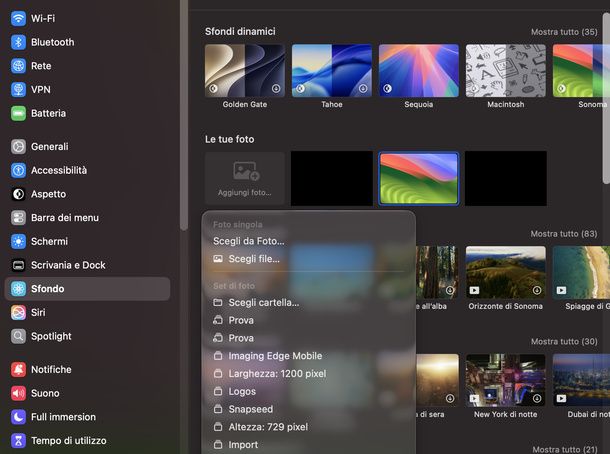
Task: Click the Siri icon in sidebar
Action: (18, 312)
